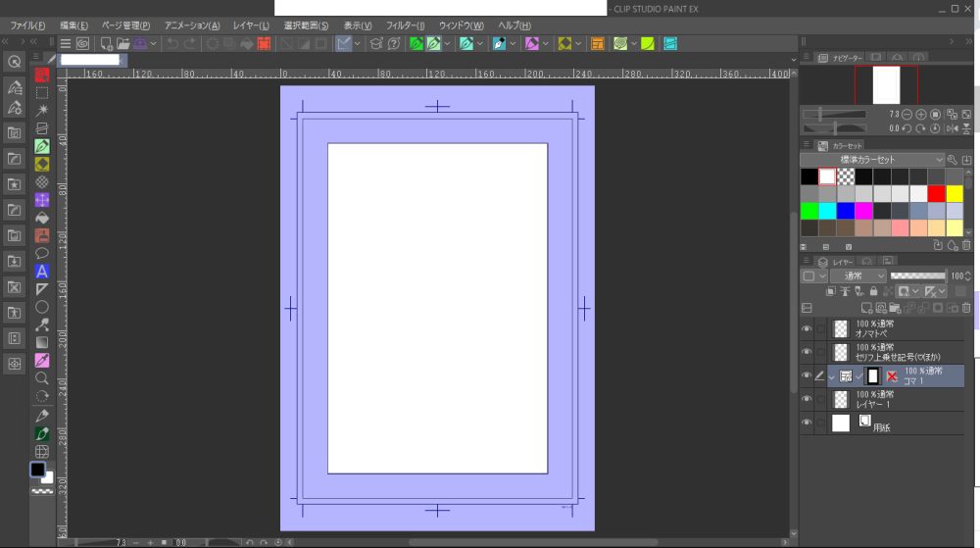The image size is (980, 548).
Task: Select the Balloon tool
Action: click(42, 253)
